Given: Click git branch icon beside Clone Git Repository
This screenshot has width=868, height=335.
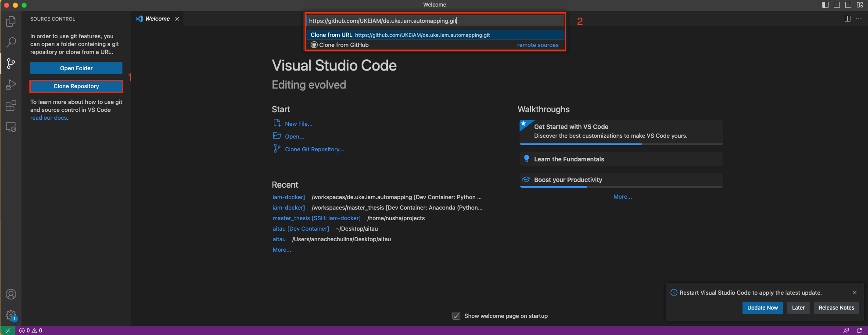Looking at the screenshot, I should [x=277, y=149].
